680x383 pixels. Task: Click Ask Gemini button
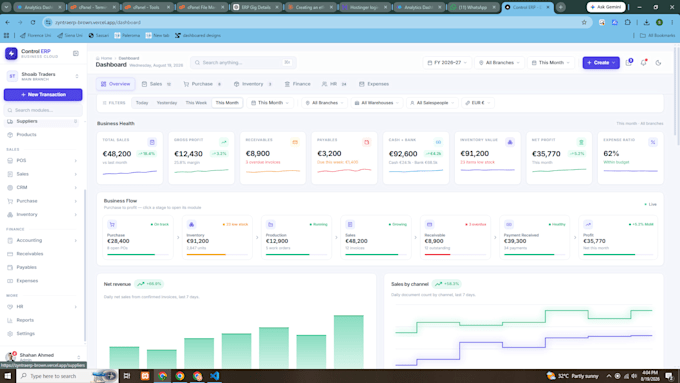tap(606, 7)
